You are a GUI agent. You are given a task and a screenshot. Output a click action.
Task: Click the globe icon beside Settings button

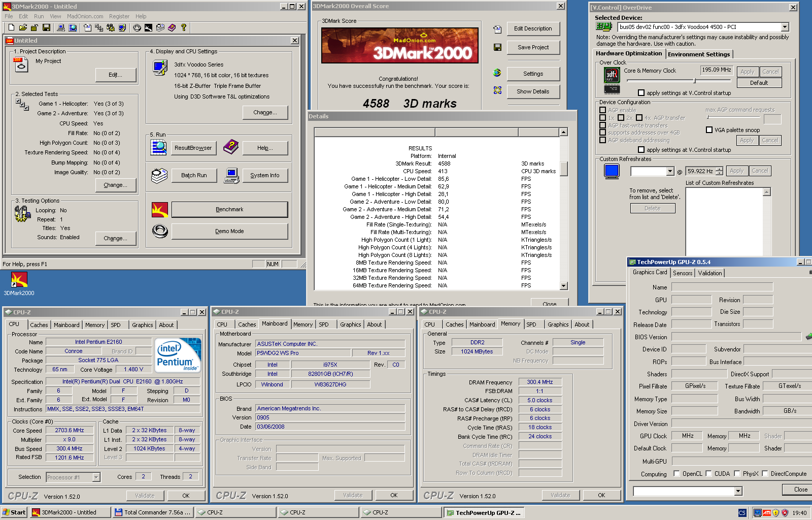(497, 73)
